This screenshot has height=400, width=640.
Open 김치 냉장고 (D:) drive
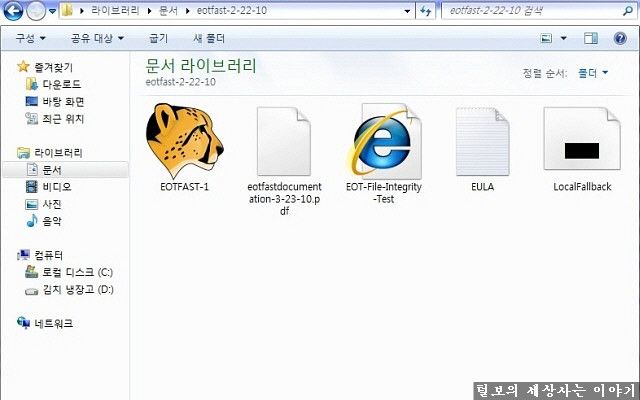[78, 289]
